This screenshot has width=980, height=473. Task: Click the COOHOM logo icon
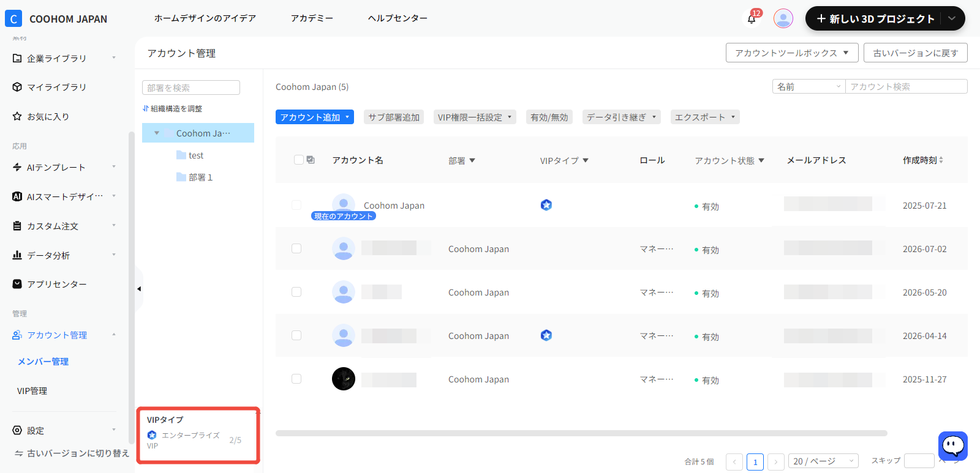point(13,18)
